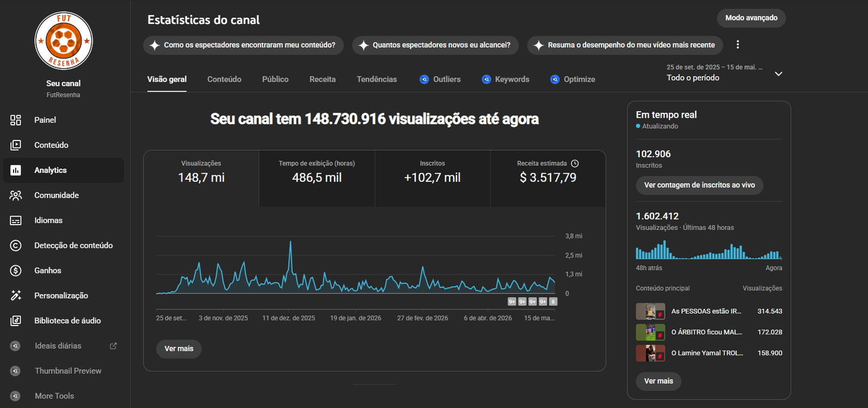Select the Tempo de exibição metric card
Screen dimensions: 868x408
(317, 178)
